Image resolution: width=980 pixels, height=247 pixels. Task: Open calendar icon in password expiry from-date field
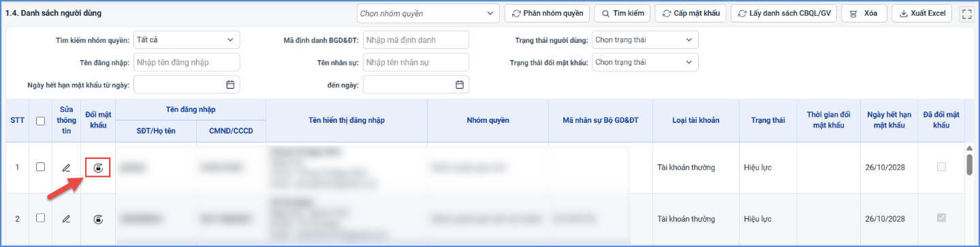point(230,85)
